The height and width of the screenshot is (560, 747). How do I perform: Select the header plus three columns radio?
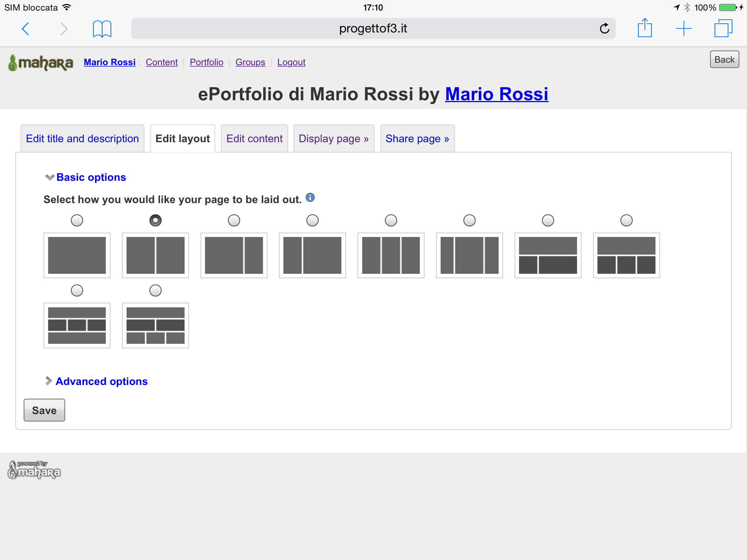[627, 220]
